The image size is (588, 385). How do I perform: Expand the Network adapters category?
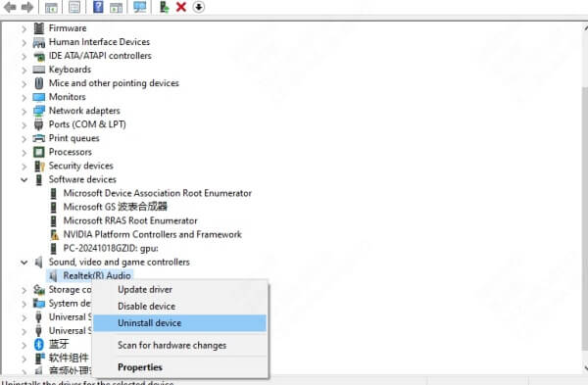click(x=24, y=112)
